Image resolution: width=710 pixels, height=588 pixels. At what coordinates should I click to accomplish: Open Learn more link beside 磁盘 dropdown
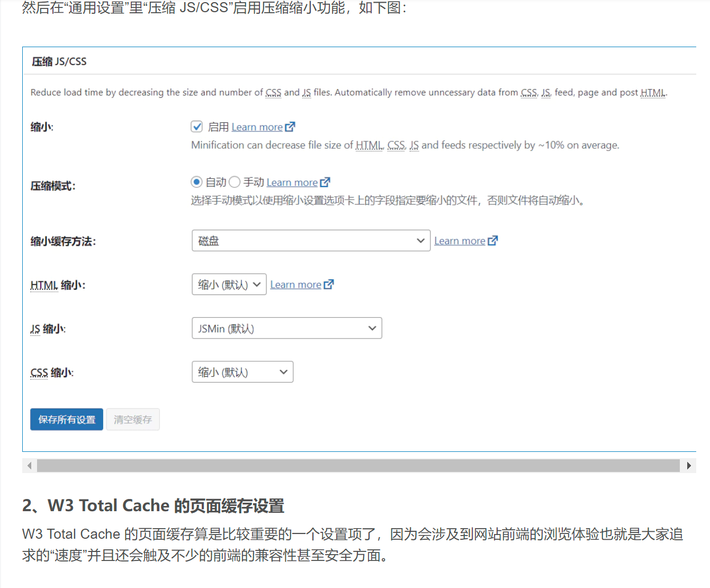[460, 240]
